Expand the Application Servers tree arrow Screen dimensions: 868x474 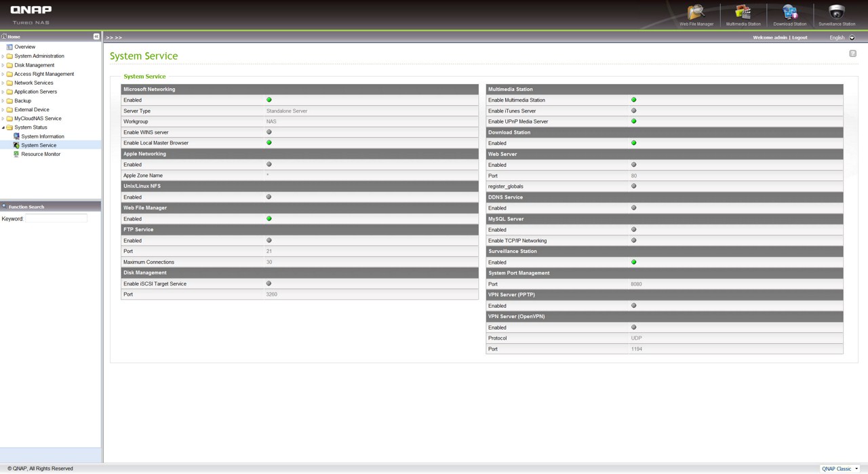3,92
